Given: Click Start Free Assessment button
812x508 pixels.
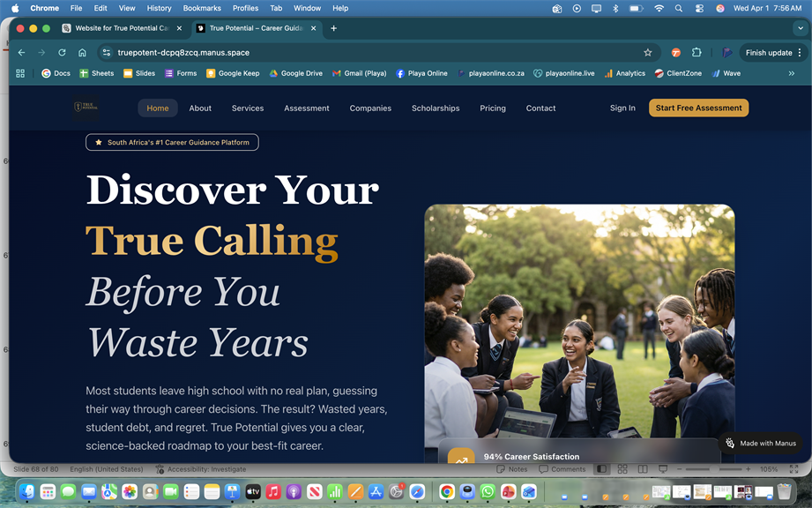Looking at the screenshot, I should 698,108.
